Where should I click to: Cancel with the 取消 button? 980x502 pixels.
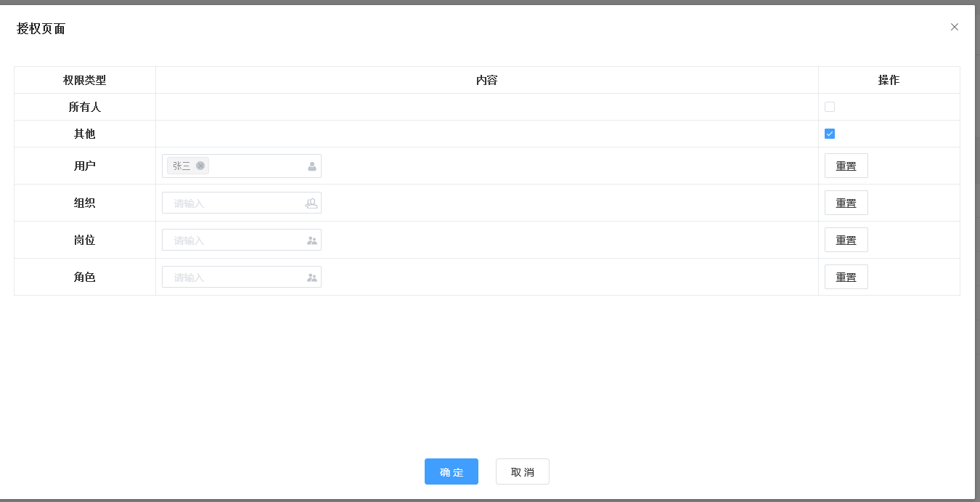[523, 471]
